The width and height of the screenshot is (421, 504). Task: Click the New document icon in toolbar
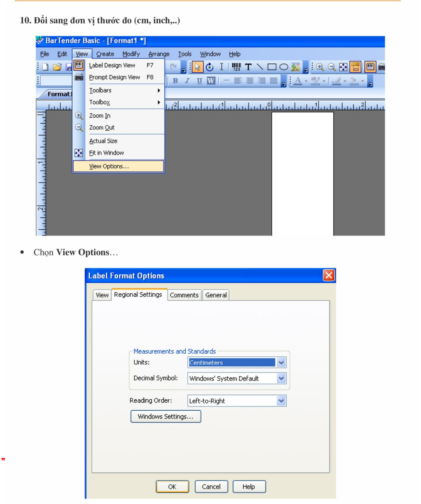(x=46, y=67)
